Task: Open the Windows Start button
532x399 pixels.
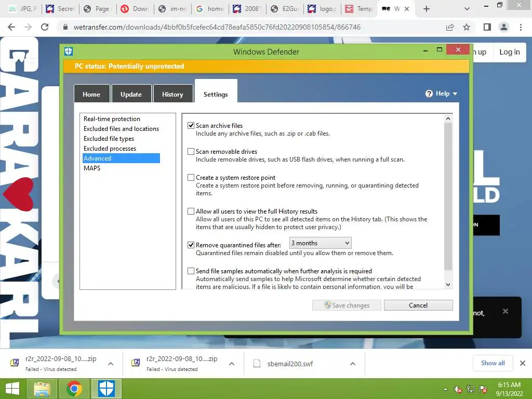Action: click(12, 389)
